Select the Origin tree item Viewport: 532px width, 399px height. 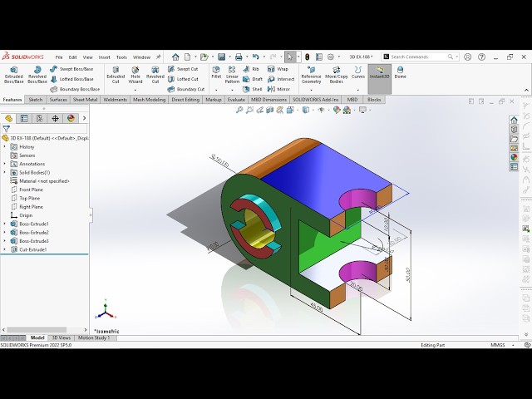point(22,215)
